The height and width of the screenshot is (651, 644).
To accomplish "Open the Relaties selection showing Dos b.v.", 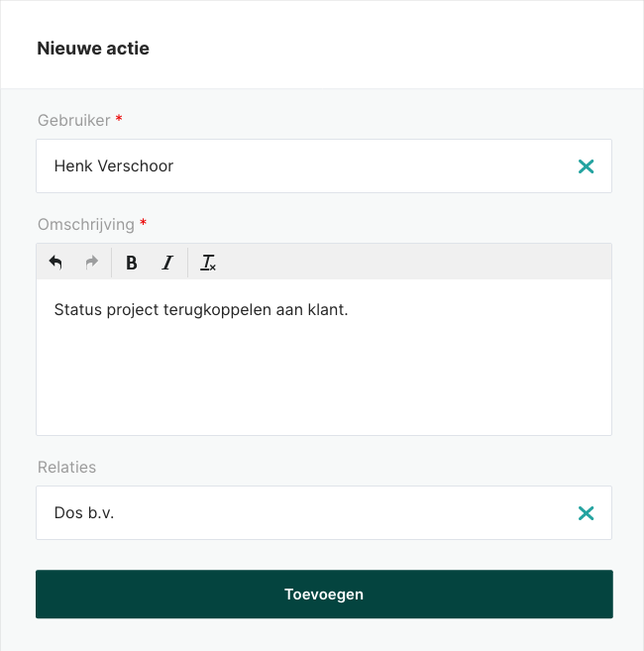I will (x=297, y=513).
